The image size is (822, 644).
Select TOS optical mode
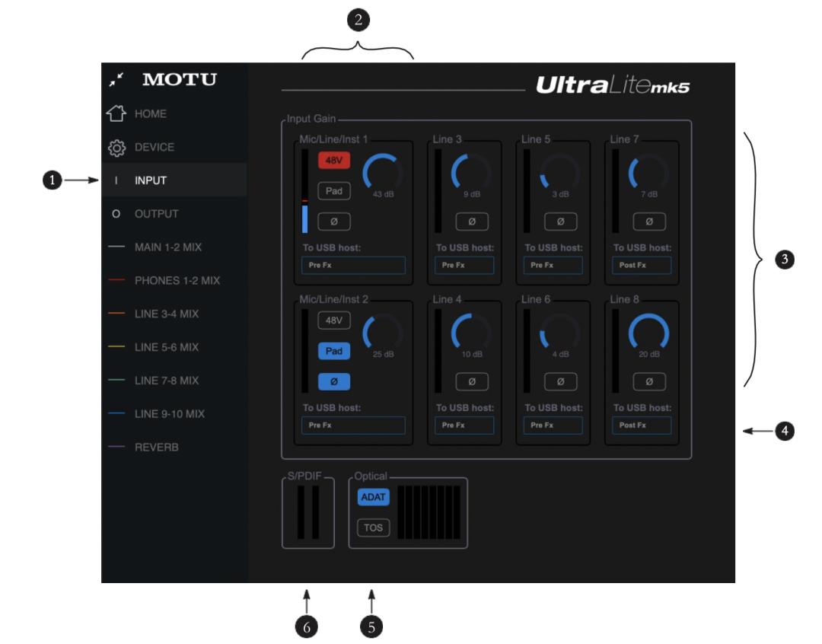click(373, 528)
